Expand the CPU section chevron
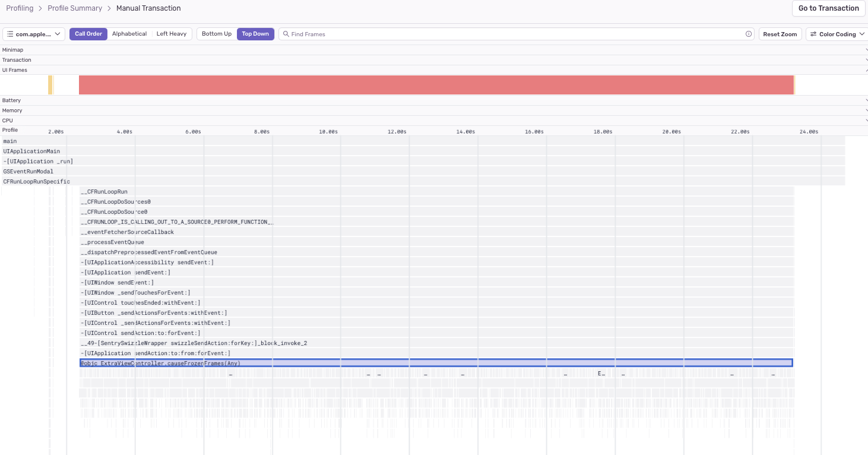 point(864,121)
